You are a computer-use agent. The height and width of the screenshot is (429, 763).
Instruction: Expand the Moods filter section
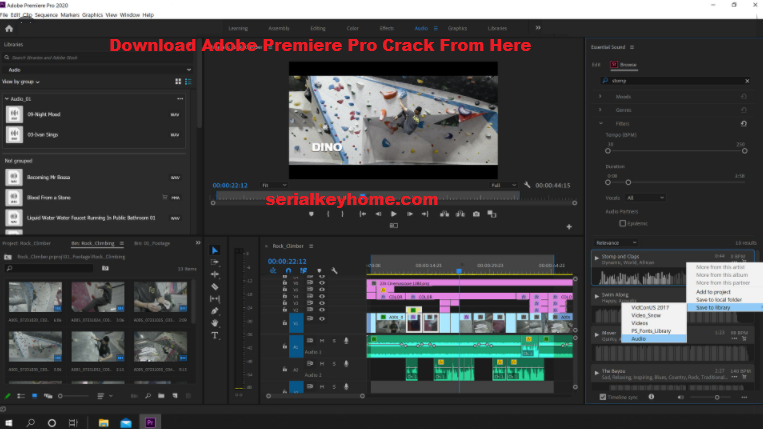(x=600, y=97)
